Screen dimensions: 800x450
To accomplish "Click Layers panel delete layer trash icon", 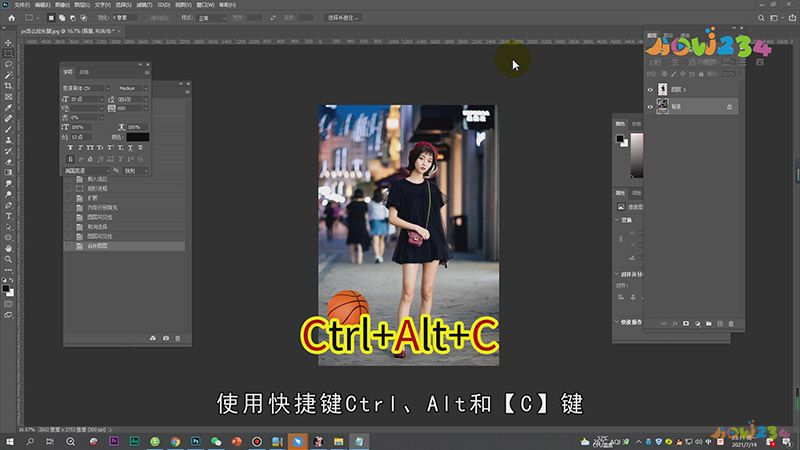I will (x=731, y=323).
